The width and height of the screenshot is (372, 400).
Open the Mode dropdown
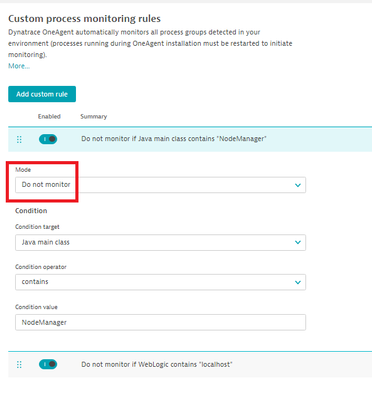160,185
